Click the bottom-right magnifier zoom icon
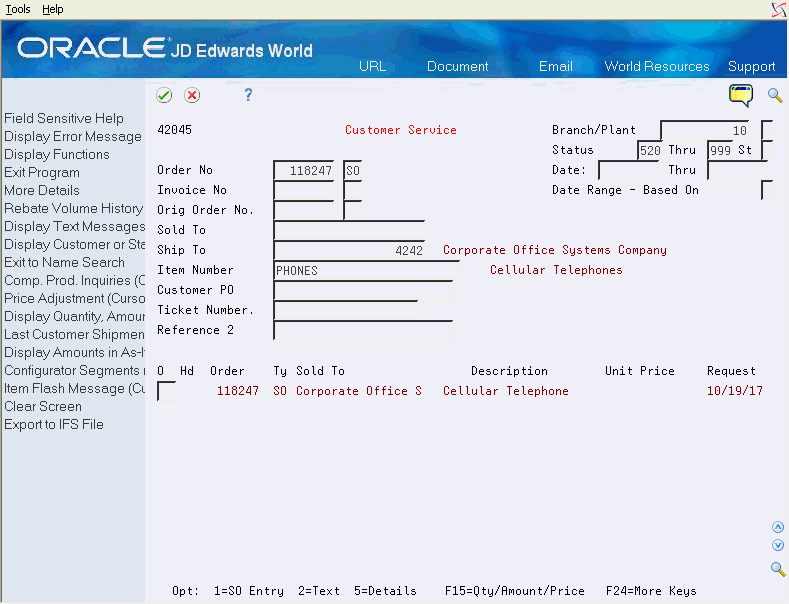 tap(778, 569)
